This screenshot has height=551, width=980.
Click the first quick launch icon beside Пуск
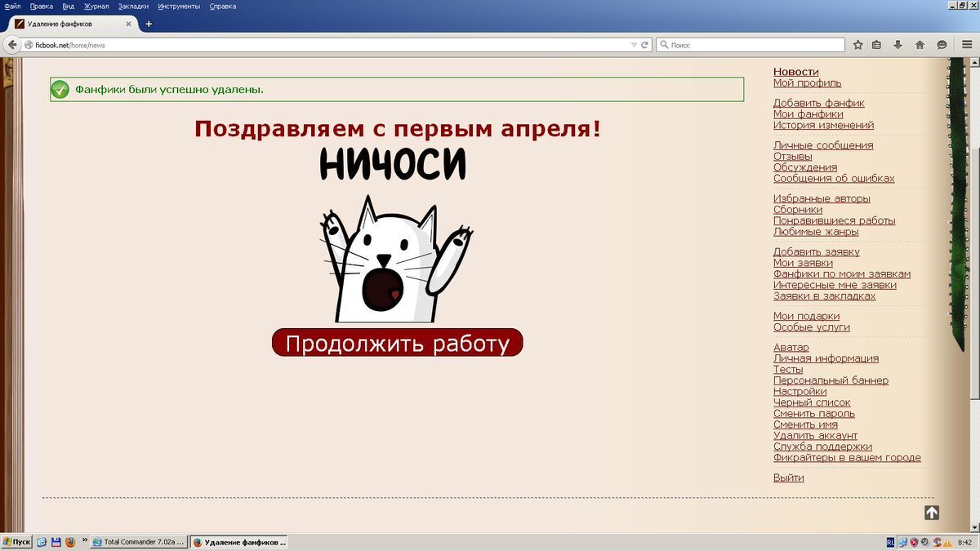click(x=42, y=542)
